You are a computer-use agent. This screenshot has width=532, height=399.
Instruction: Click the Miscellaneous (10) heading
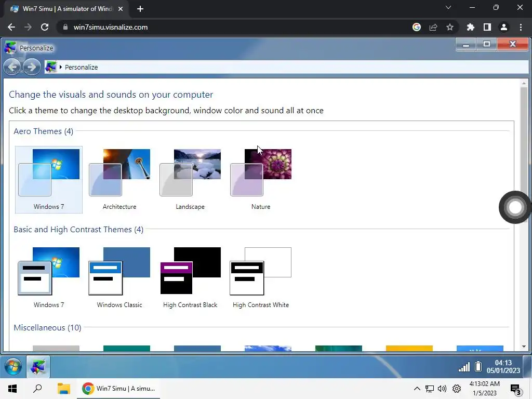click(x=47, y=328)
